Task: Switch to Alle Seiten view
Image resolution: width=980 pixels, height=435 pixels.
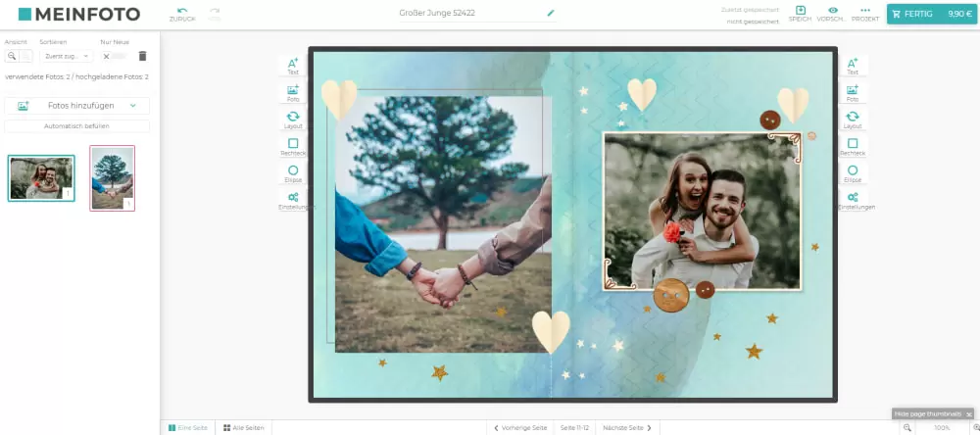Action: [243, 428]
